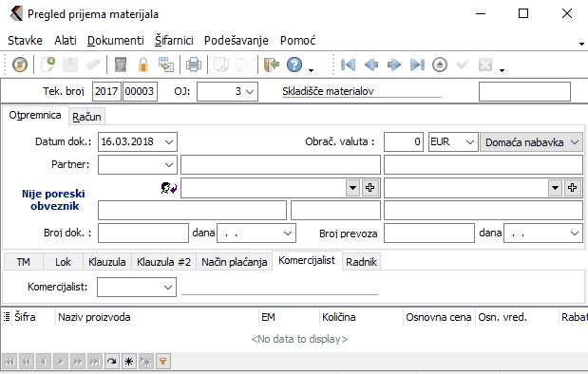Open the Klauzula #2 tab
The image size is (588, 374).
164,262
